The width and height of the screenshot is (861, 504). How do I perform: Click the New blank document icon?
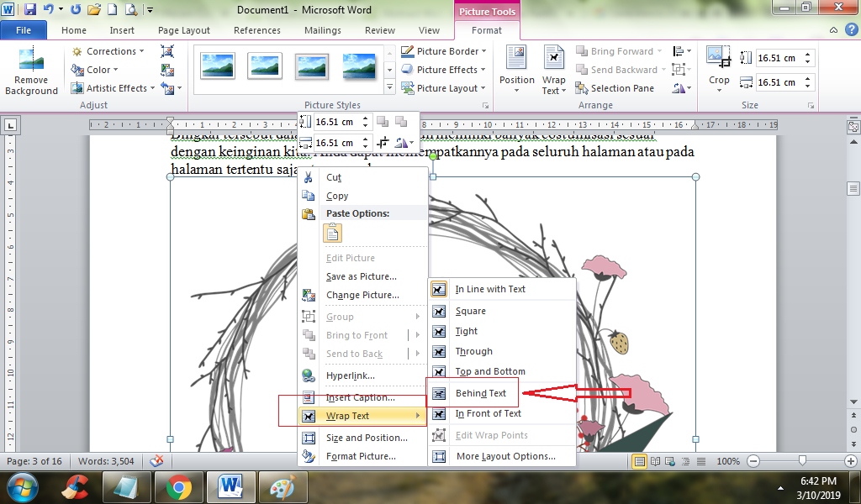coord(112,9)
